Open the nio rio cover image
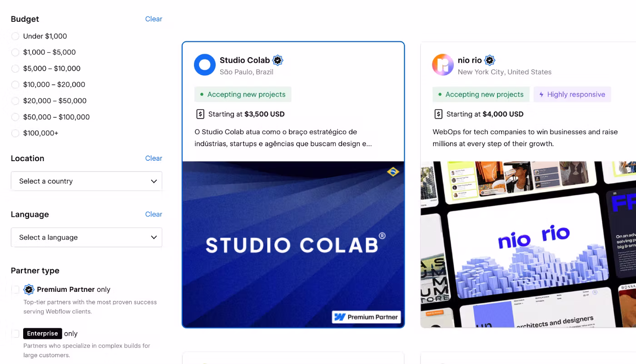The height and width of the screenshot is (364, 636). (528, 244)
